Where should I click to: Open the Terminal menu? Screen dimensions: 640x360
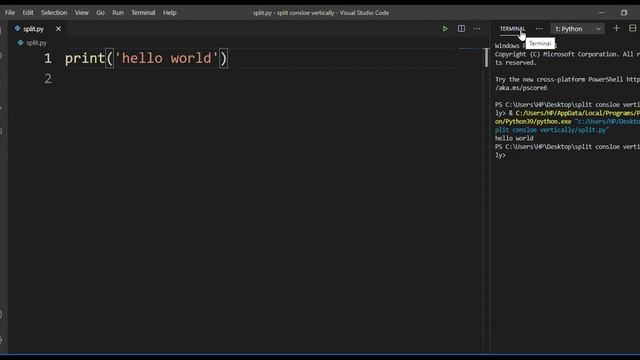[x=143, y=13]
